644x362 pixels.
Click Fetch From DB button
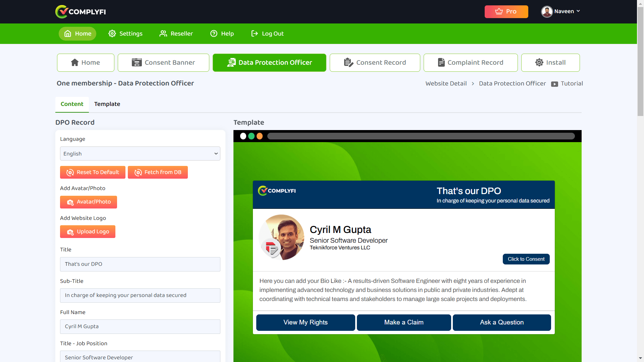(x=158, y=172)
